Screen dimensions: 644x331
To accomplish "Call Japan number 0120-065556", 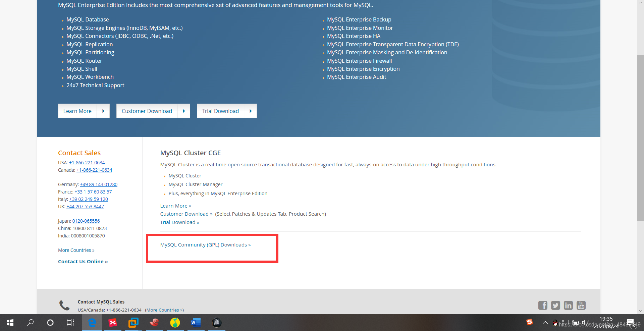I will point(86,221).
